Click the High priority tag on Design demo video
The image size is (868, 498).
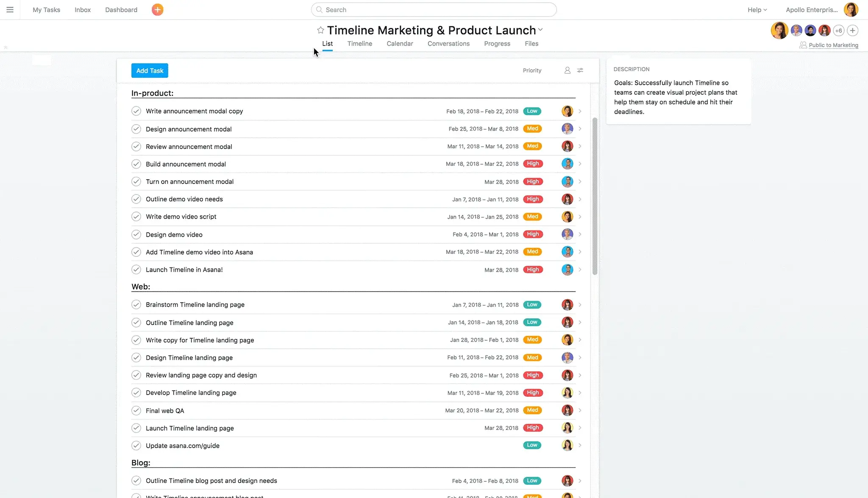click(x=533, y=234)
